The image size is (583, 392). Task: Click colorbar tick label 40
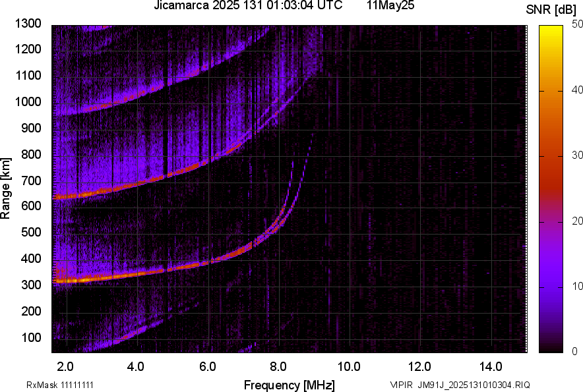point(576,90)
